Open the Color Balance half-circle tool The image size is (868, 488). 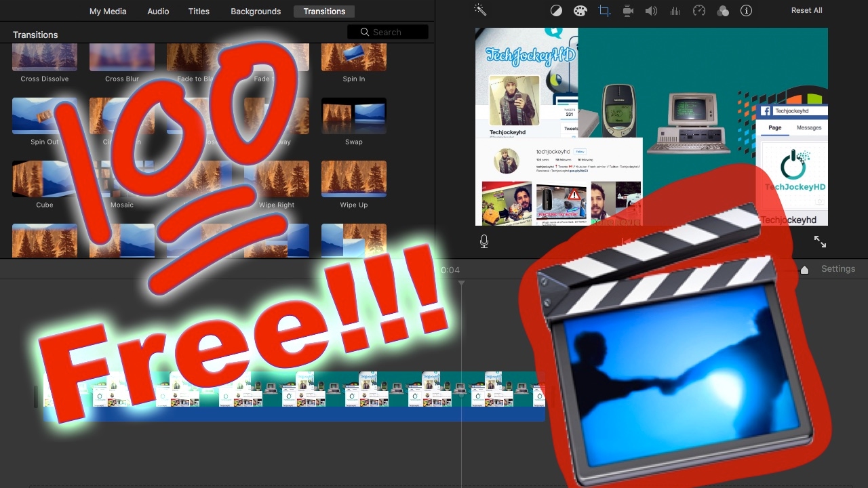[x=556, y=11]
